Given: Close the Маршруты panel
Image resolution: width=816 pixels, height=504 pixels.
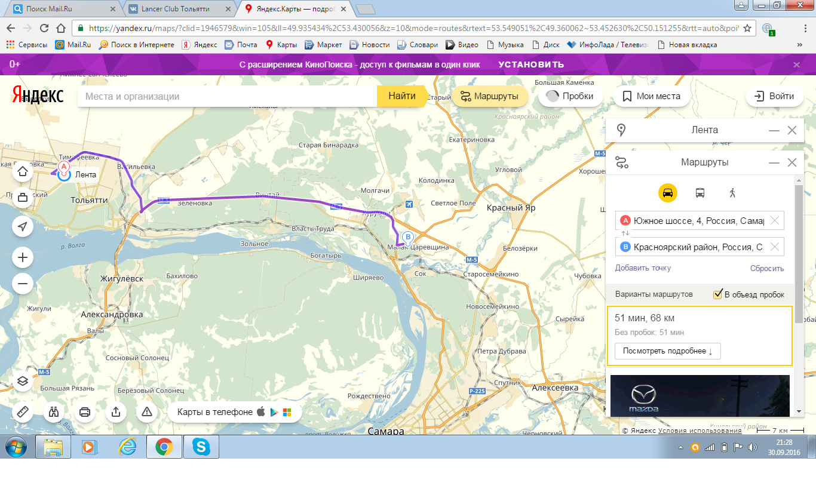Looking at the screenshot, I should (x=792, y=162).
